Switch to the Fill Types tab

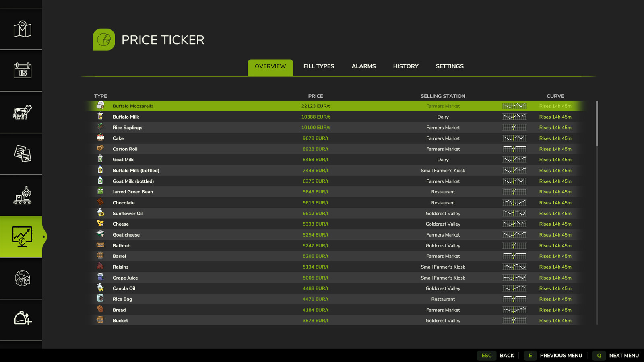[319, 66]
